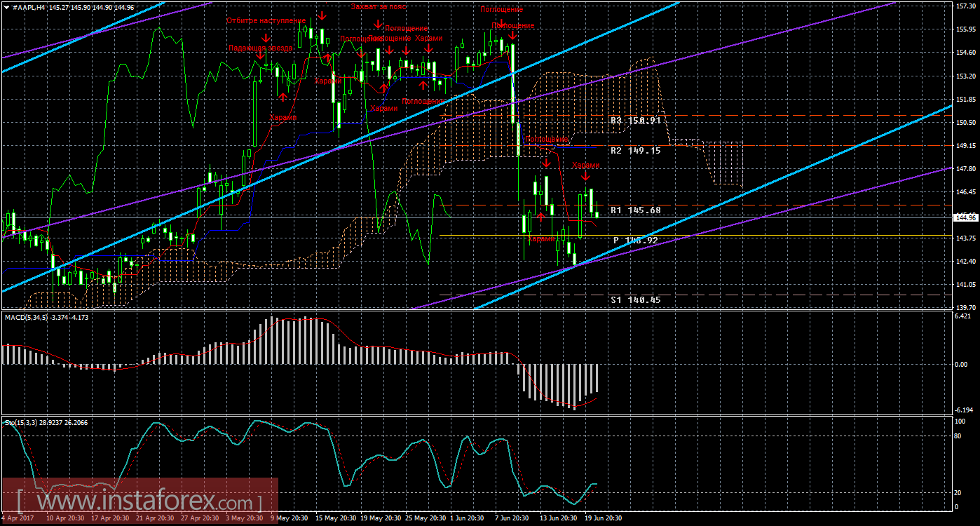980x526 pixels.
Task: Click the P 143.92 pivot label
Action: [x=637, y=241]
